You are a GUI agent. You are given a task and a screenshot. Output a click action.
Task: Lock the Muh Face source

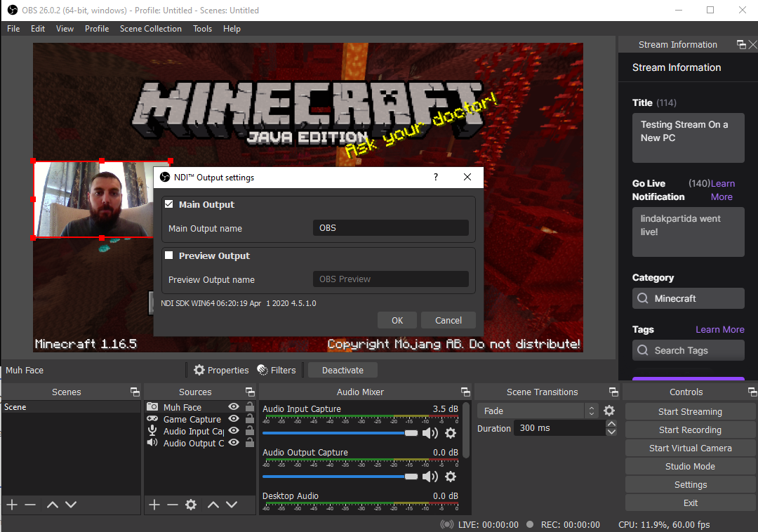pyautogui.click(x=249, y=407)
